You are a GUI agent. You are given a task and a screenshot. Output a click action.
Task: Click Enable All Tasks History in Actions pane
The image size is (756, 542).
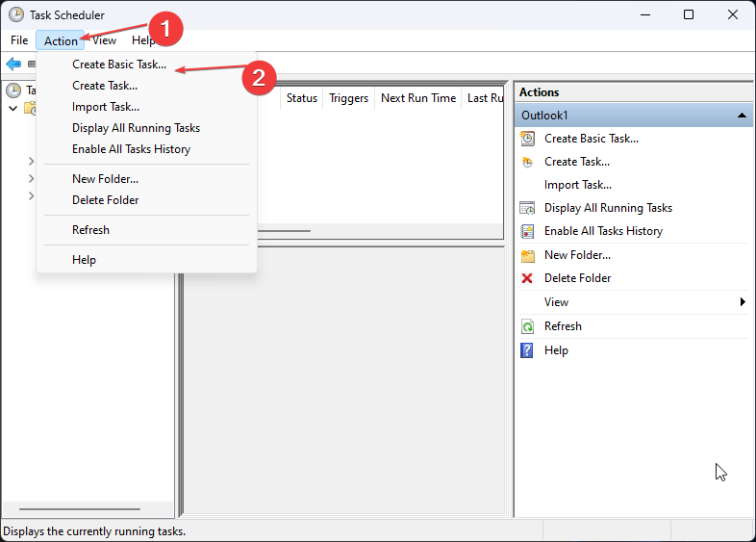pyautogui.click(x=603, y=231)
